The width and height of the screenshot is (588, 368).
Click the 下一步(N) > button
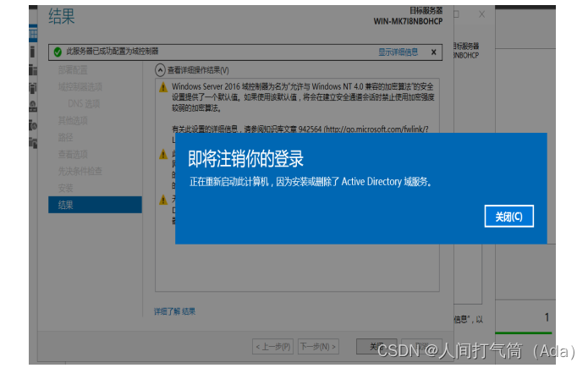(318, 346)
